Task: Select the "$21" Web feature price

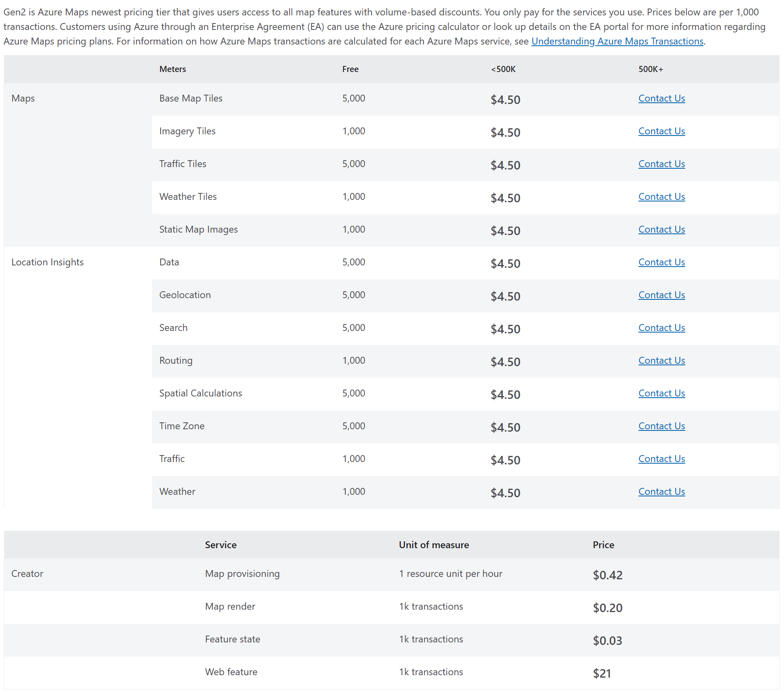Action: tap(602, 673)
